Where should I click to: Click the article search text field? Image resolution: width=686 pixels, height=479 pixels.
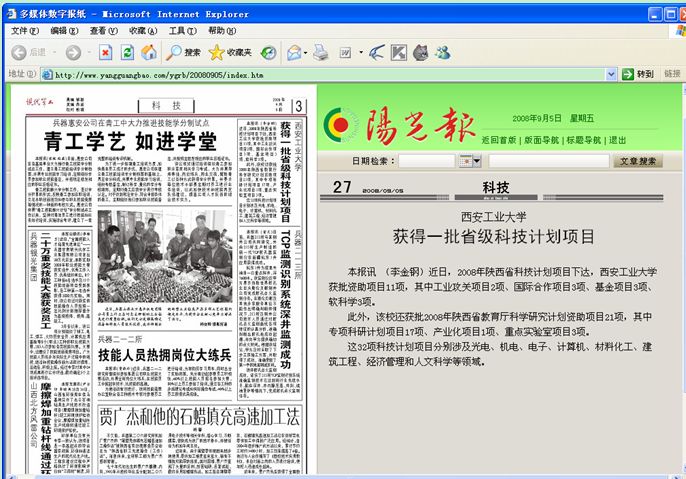coord(549,161)
